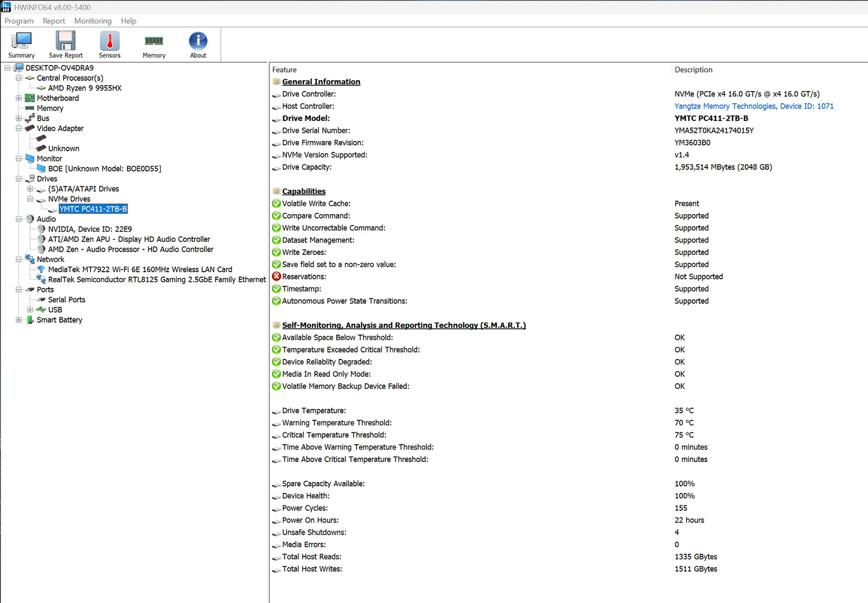
Task: Click the Drive Firmware Revision YM3603B0 value
Action: pyautogui.click(x=692, y=143)
